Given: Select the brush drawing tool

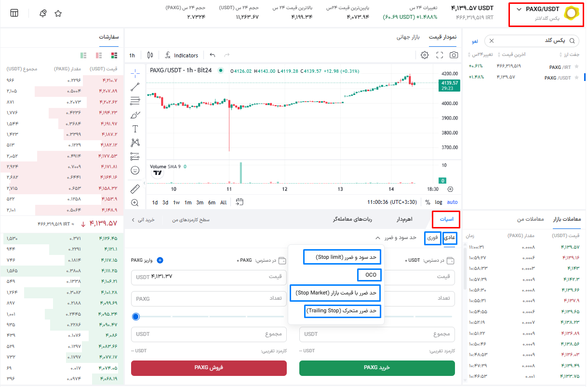Looking at the screenshot, I should [x=135, y=115].
